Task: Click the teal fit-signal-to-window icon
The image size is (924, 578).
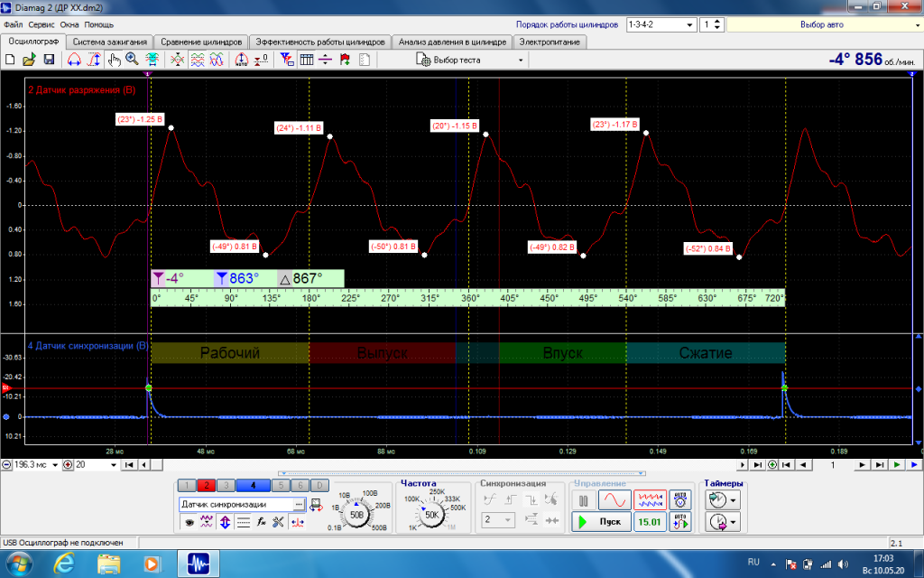Action: (152, 60)
